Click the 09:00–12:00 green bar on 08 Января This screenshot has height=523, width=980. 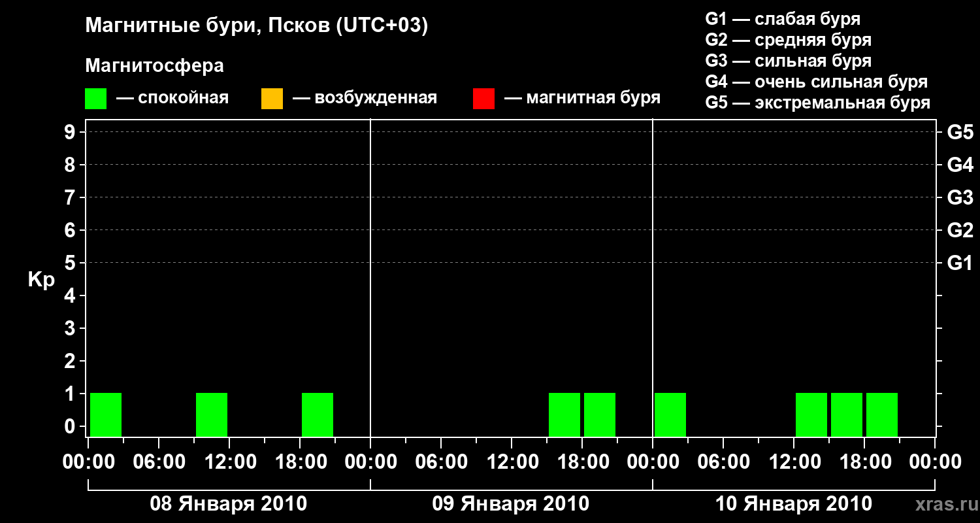pyautogui.click(x=212, y=414)
